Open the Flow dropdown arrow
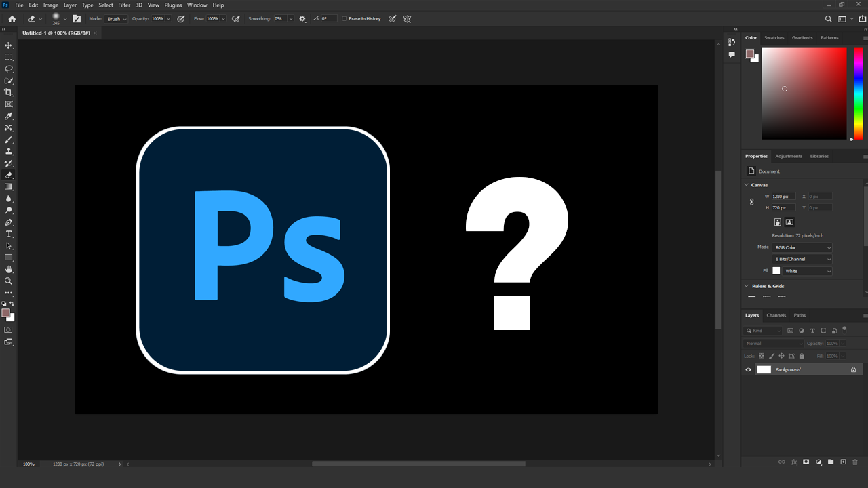This screenshot has height=488, width=868. click(x=222, y=19)
